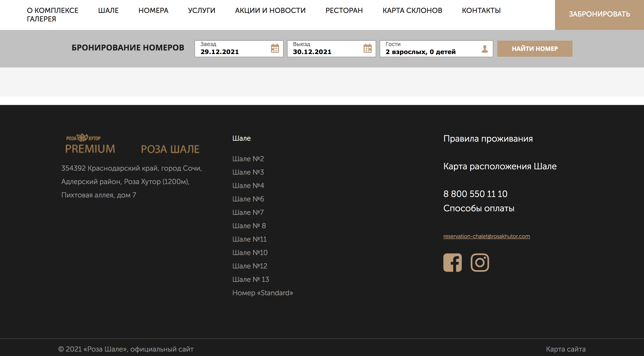Click the Роза Хутор Premium logo
The image size is (644, 356).
pos(90,144)
